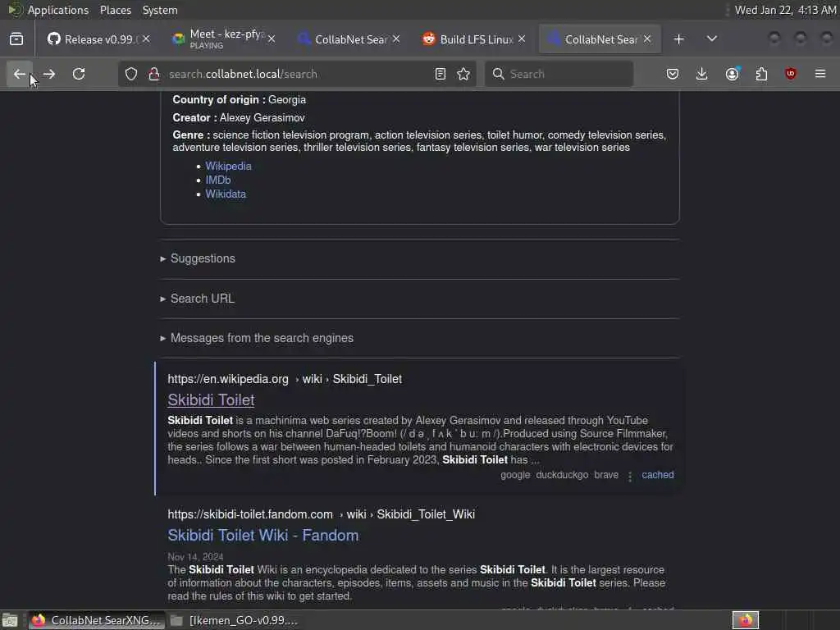Reload the current page
The width and height of the screenshot is (840, 630).
tap(79, 74)
